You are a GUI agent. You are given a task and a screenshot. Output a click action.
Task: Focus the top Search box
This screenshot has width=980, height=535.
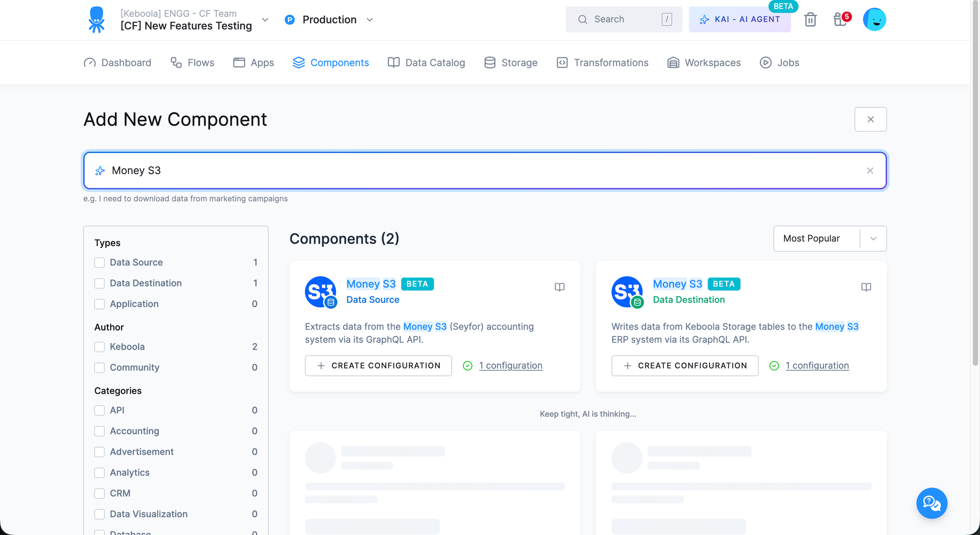click(x=624, y=20)
